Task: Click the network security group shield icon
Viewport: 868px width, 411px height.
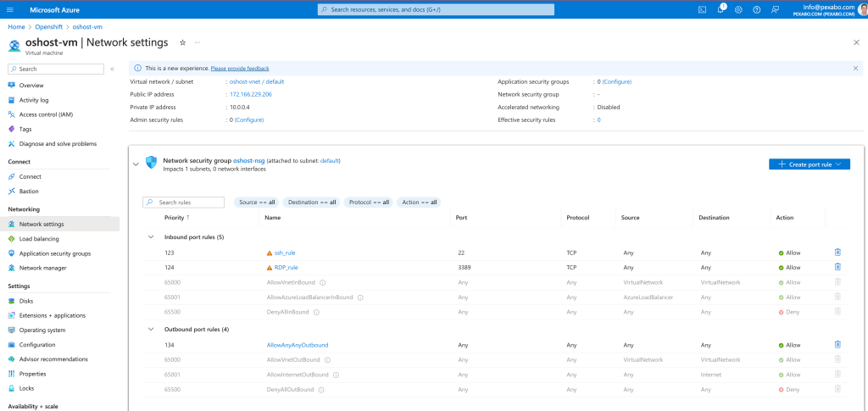Action: (151, 163)
